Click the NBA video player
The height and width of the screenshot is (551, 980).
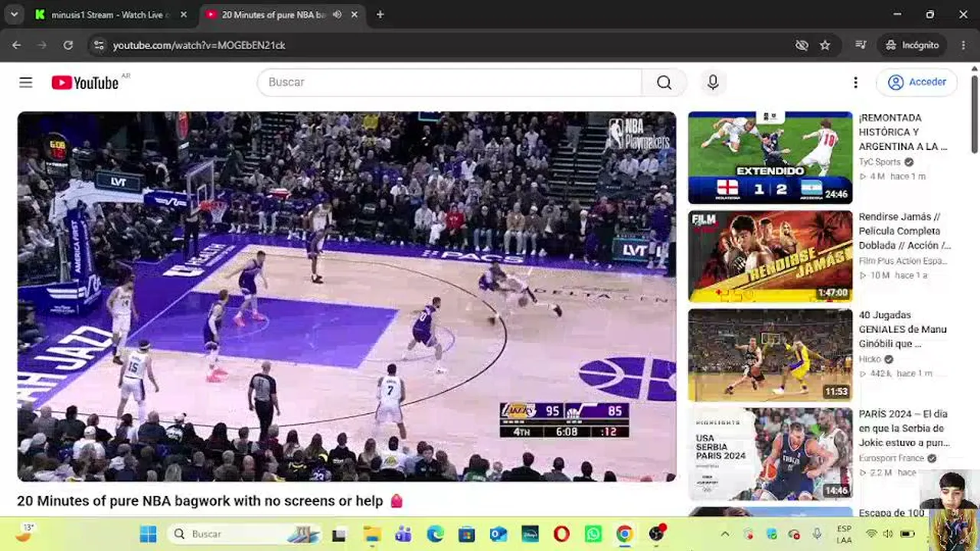click(x=347, y=297)
